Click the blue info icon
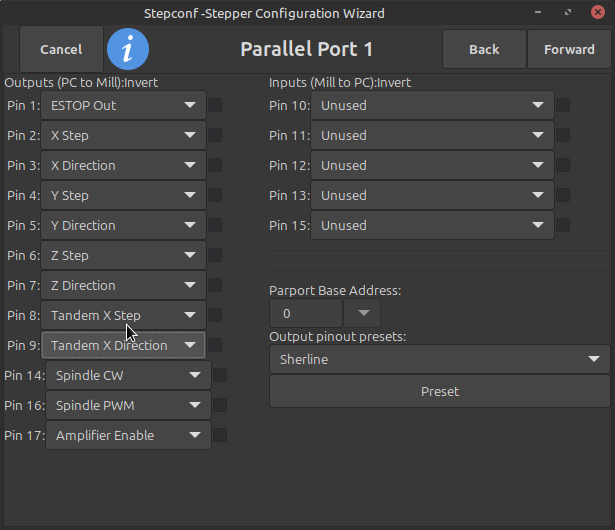The image size is (615, 530). [128, 49]
